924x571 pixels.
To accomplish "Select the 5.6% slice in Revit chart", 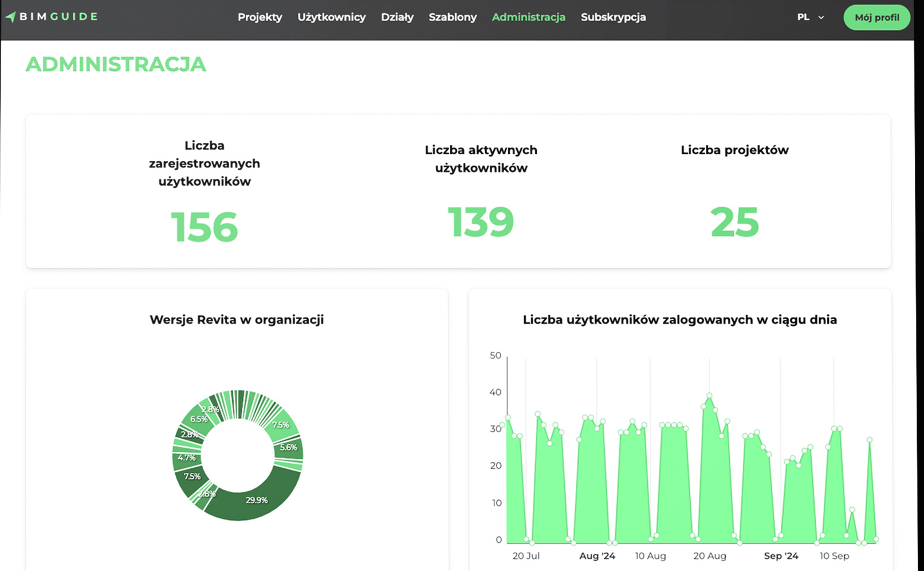I will (x=289, y=447).
